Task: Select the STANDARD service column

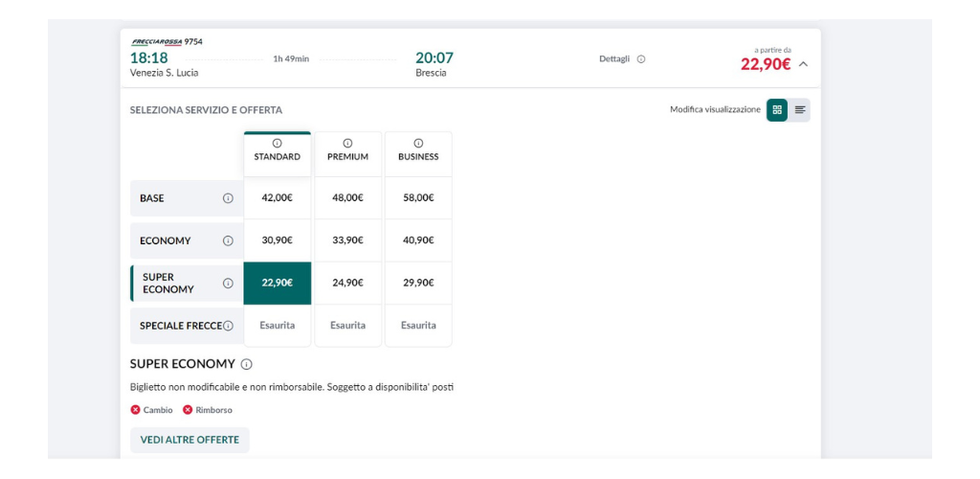Action: click(x=277, y=154)
